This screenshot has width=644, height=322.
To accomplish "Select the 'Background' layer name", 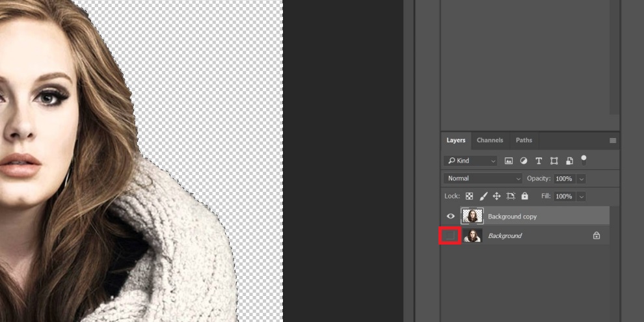I will 505,235.
